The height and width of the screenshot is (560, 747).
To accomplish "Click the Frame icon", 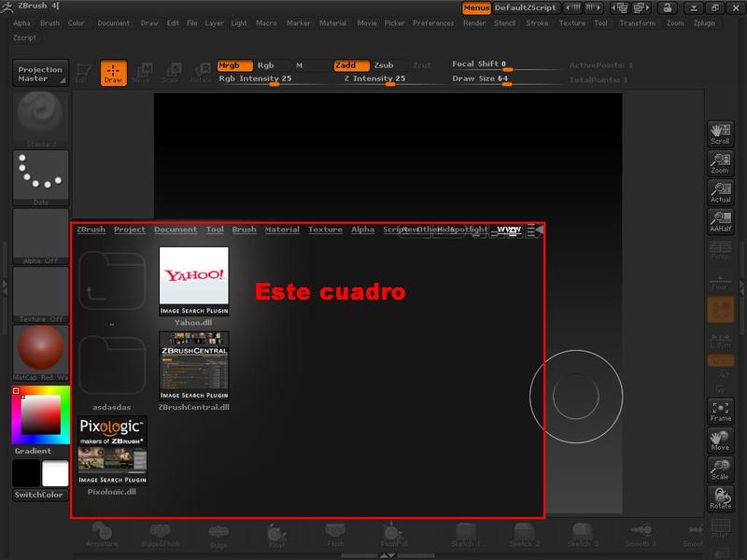I will pyautogui.click(x=720, y=411).
